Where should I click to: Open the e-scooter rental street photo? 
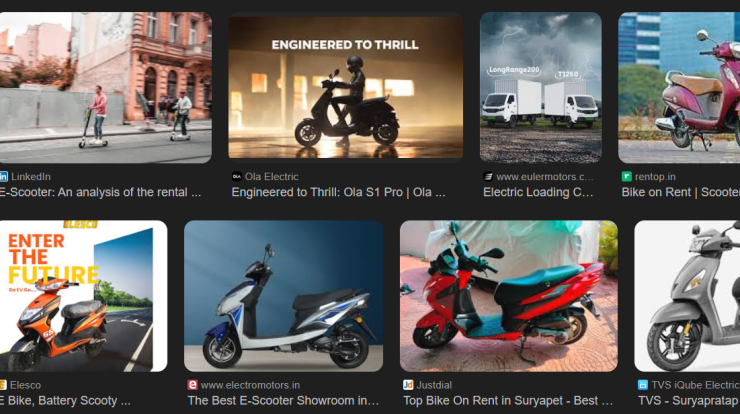point(106,87)
